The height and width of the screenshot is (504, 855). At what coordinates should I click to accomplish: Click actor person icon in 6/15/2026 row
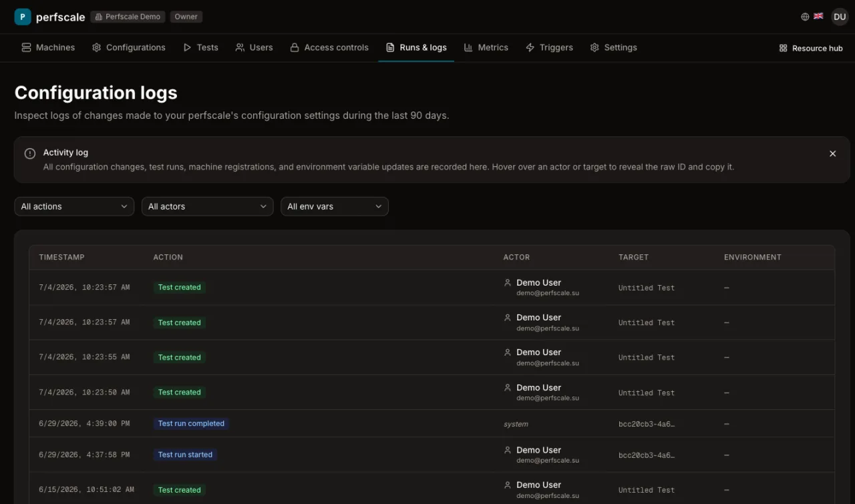[508, 485]
